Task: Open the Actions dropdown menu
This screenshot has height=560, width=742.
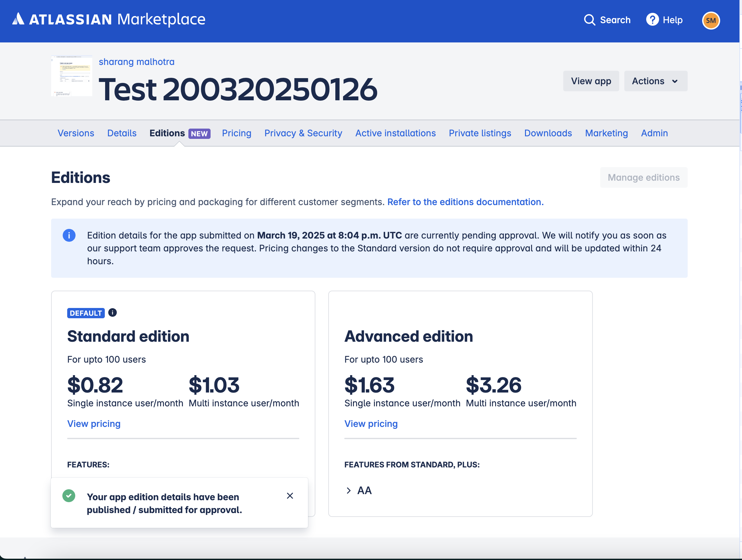Action: (655, 81)
